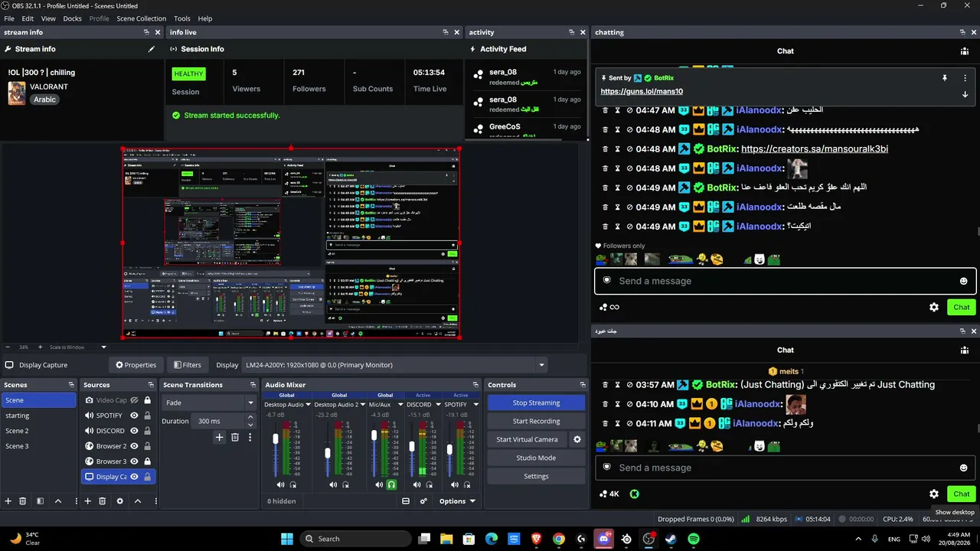Screen dimensions: 980x551
Task: Float the Audio Mixer dock
Action: pos(475,385)
